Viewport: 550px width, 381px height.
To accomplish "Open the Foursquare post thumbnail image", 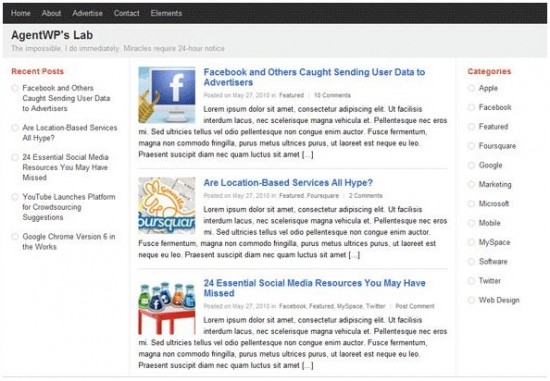I will (167, 206).
